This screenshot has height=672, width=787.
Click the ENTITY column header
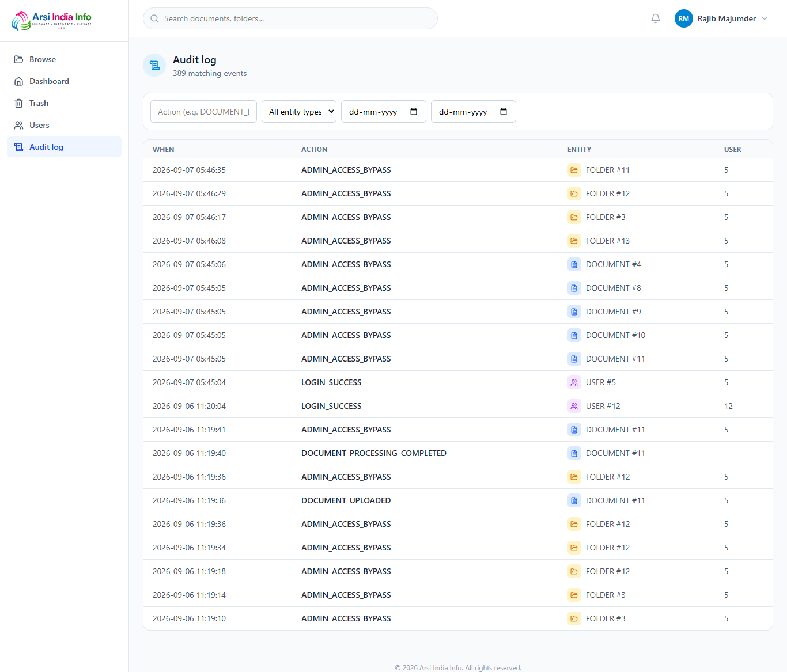tap(580, 149)
